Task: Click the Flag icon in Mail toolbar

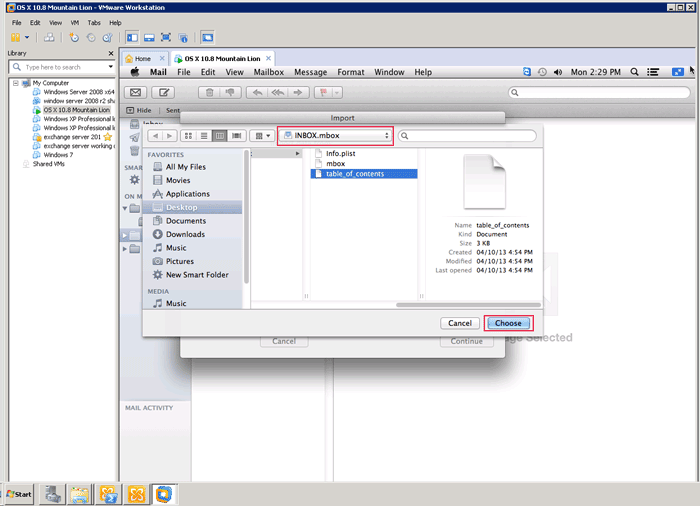Action: [323, 92]
